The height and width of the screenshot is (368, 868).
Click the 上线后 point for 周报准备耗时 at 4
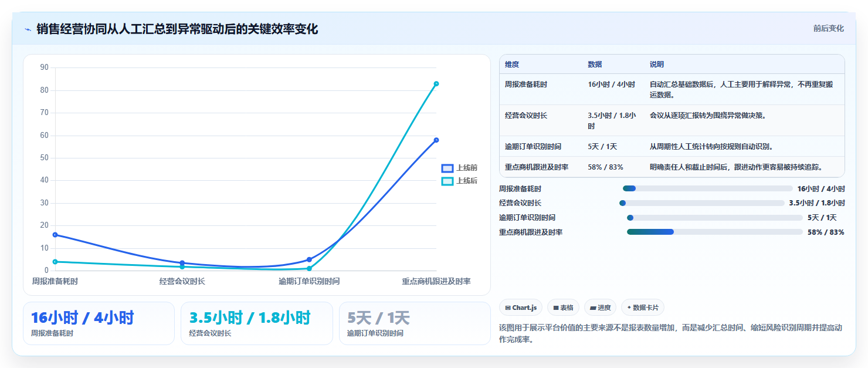[55, 262]
